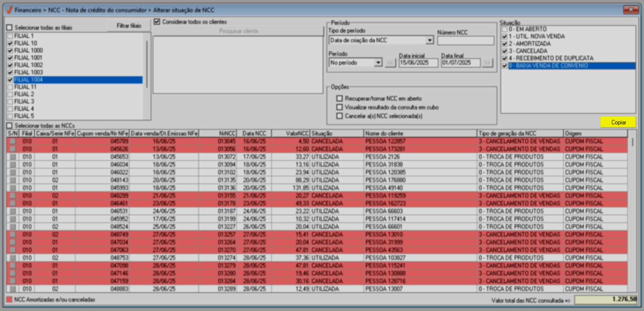Expand the 'No período' combo box
This screenshot has width=644, height=311.
click(x=378, y=63)
